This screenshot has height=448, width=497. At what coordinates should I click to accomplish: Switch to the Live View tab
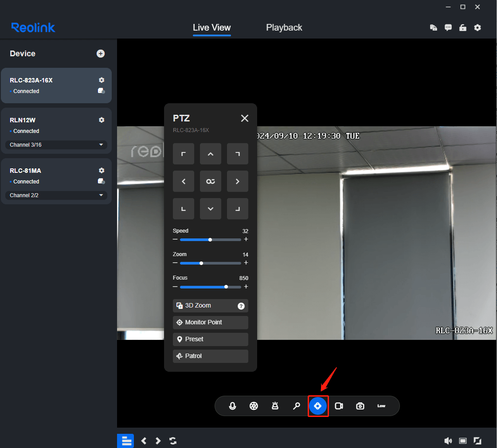212,27
